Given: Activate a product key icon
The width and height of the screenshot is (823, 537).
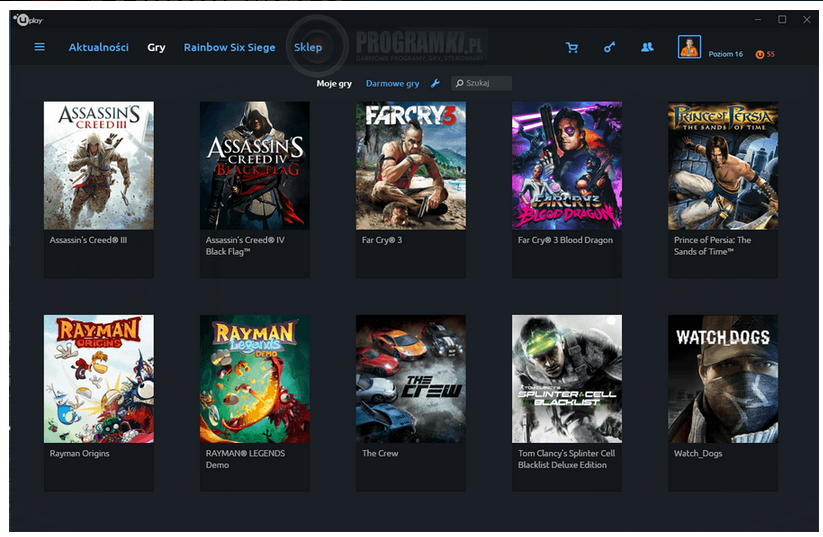Looking at the screenshot, I should [609, 48].
